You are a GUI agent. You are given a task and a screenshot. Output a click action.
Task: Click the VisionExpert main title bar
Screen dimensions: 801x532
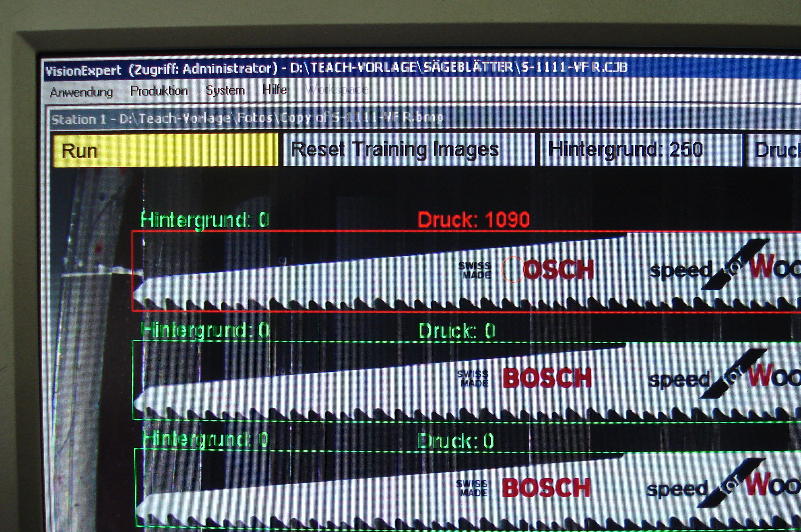coord(422,69)
